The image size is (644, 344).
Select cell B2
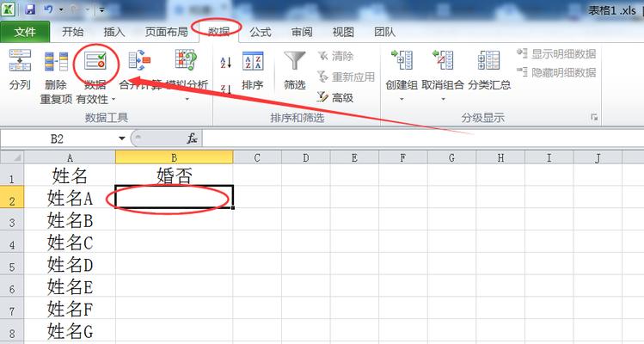click(175, 197)
